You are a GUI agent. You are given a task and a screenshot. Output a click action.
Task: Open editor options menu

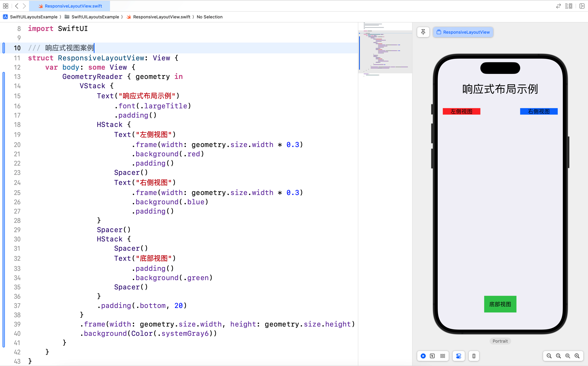[x=568, y=6]
